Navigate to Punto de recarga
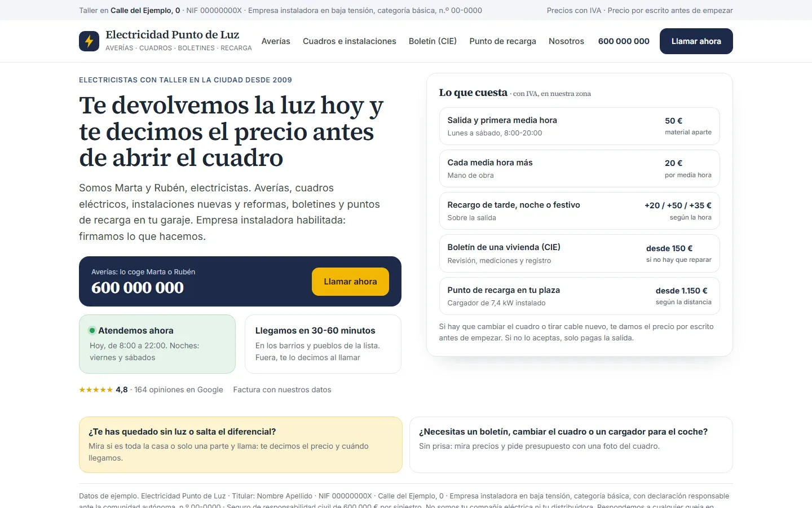The width and height of the screenshot is (812, 508). click(x=502, y=41)
